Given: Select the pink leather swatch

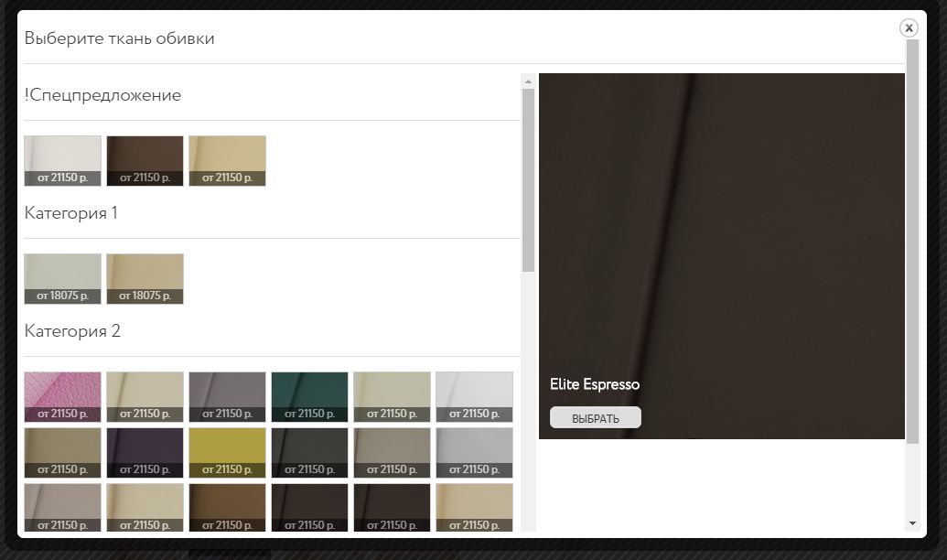Looking at the screenshot, I should [x=62, y=392].
